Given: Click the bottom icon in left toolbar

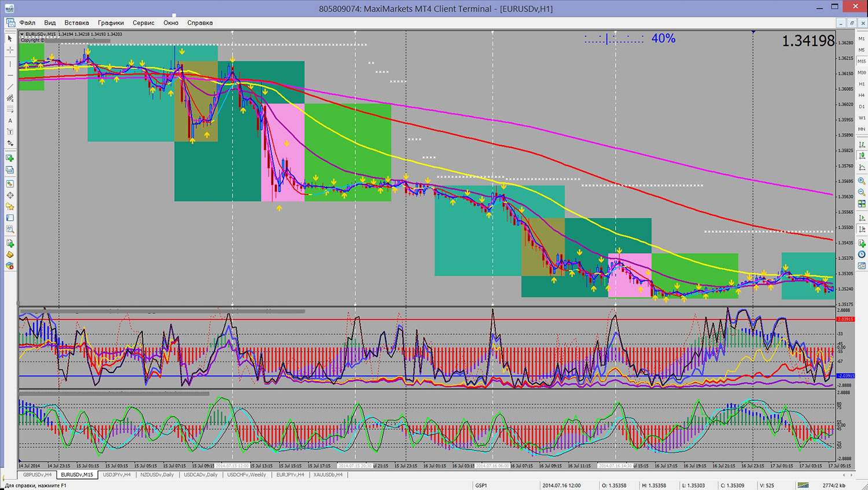Looking at the screenshot, I should pos(10,266).
